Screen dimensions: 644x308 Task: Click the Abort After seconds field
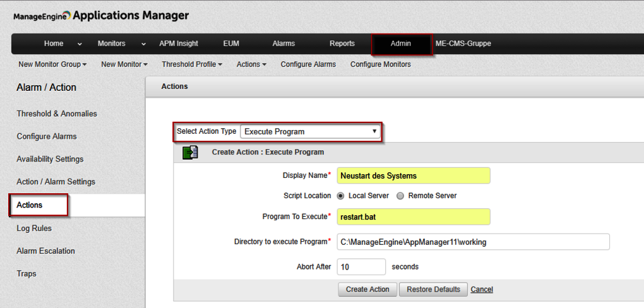click(361, 267)
